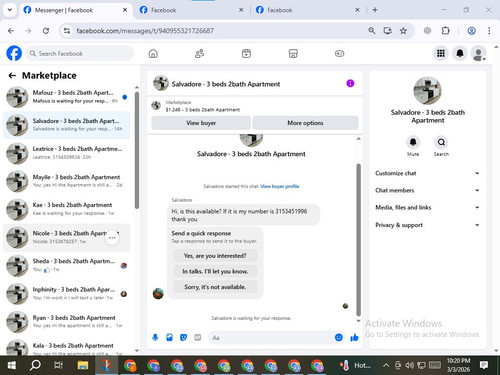Open Leatrice conversation
Image resolution: width=500 pixels, height=375 pixels.
(67, 153)
